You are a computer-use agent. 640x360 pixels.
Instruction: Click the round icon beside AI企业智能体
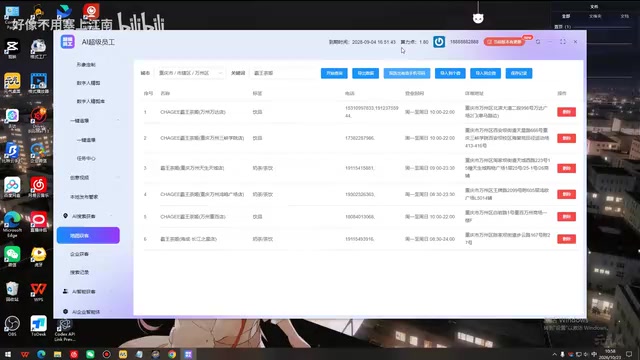coord(65,311)
